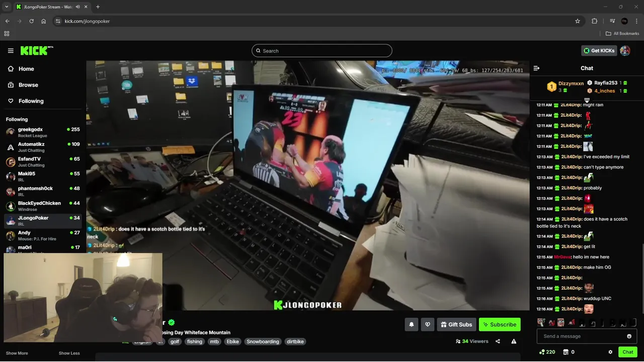Open greekgodx channel in Following

pyautogui.click(x=43, y=132)
